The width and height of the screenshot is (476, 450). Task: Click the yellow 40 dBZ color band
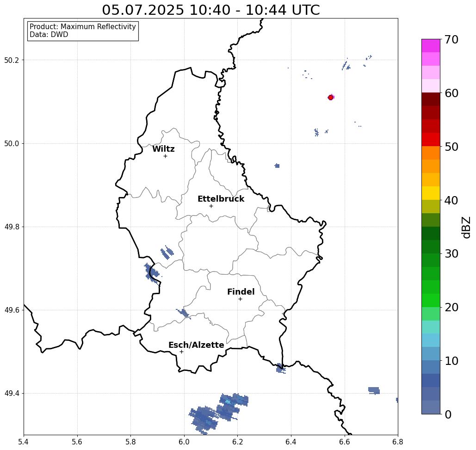[431, 193]
